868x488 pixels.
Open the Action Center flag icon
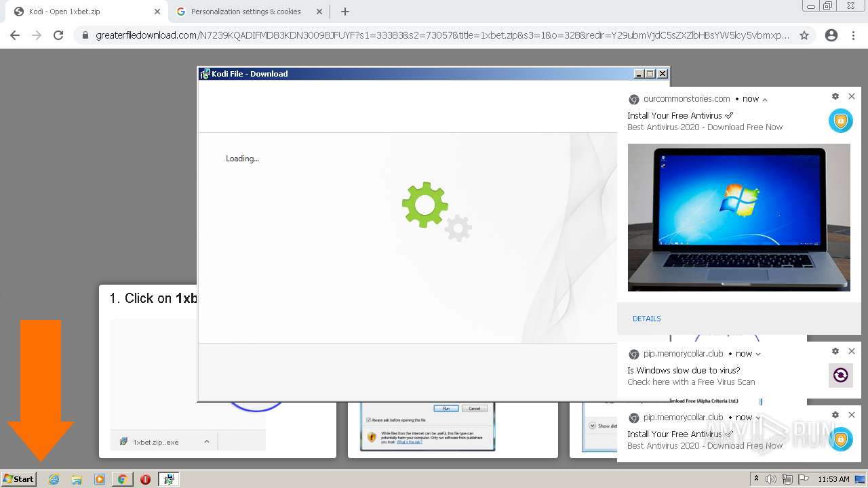(804, 479)
